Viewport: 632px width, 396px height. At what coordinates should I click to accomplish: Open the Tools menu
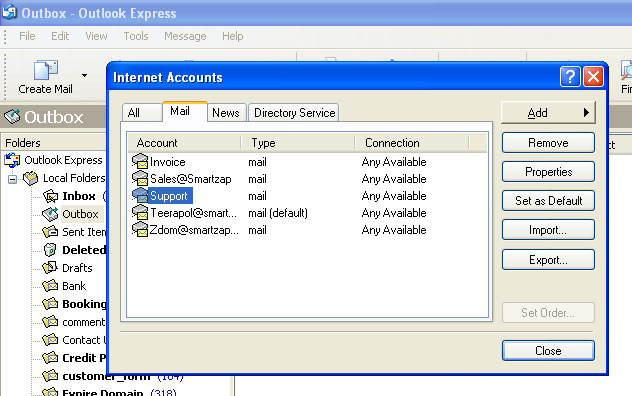coord(136,36)
